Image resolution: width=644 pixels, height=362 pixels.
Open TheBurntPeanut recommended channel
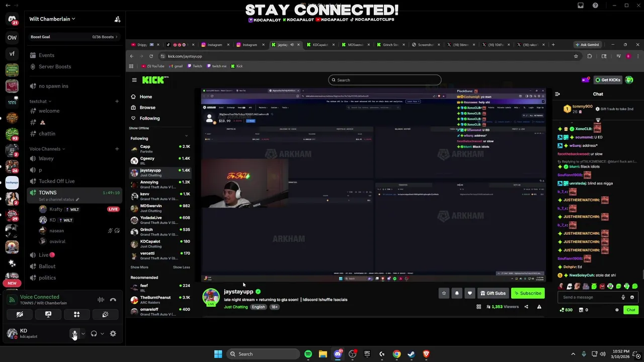click(160, 300)
